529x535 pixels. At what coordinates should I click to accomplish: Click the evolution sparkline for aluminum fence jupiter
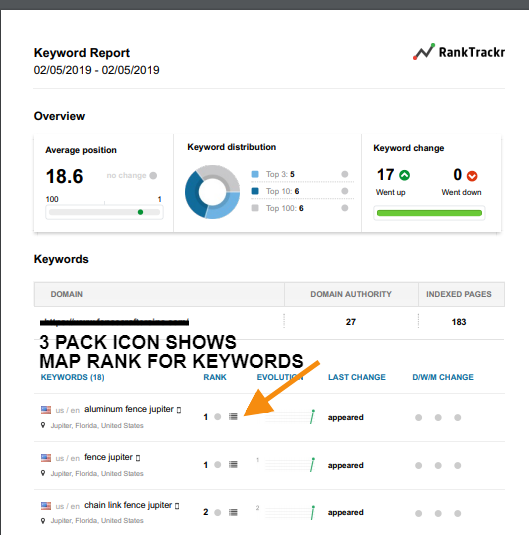coord(290,417)
